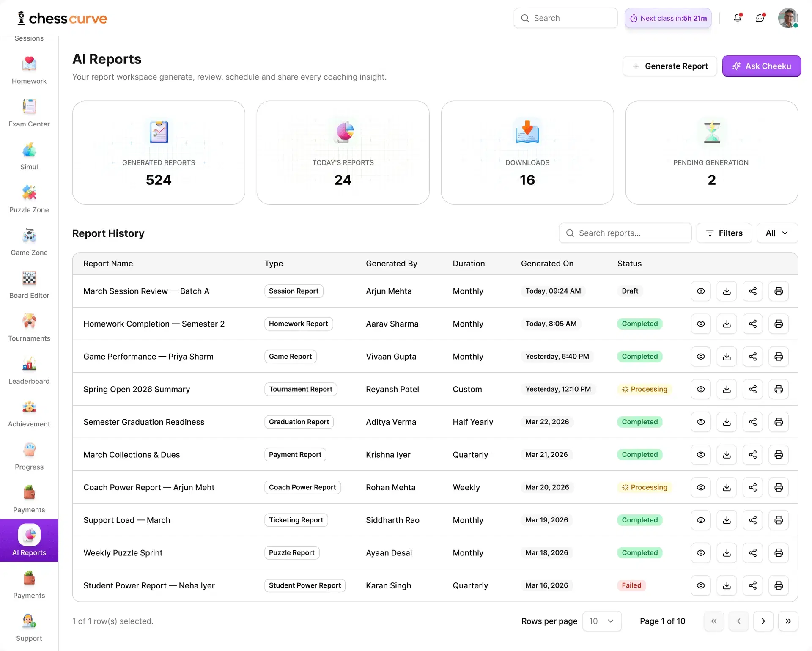
Task: Print the Coach Power Report row
Action: [x=779, y=487]
